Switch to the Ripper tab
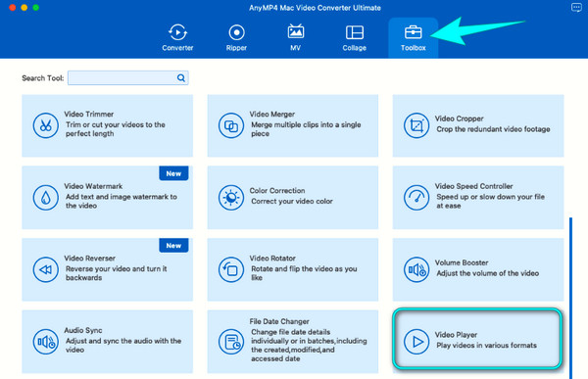 pos(236,37)
